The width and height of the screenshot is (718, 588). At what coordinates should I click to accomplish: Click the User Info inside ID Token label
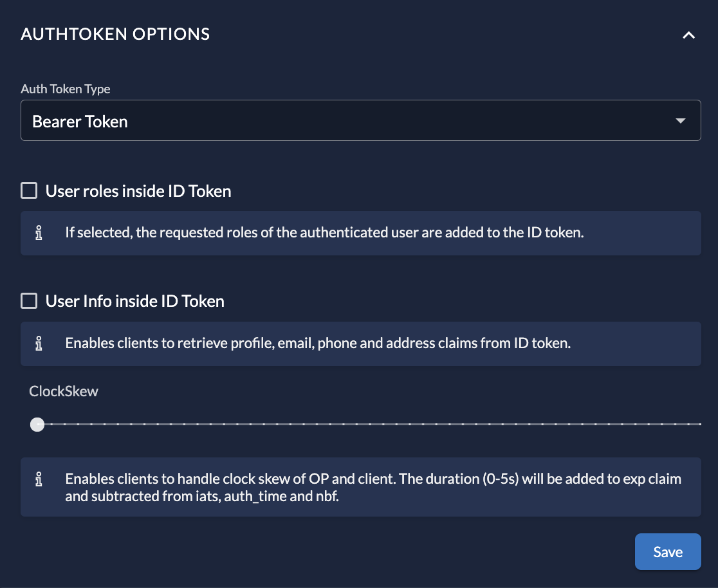(x=135, y=302)
